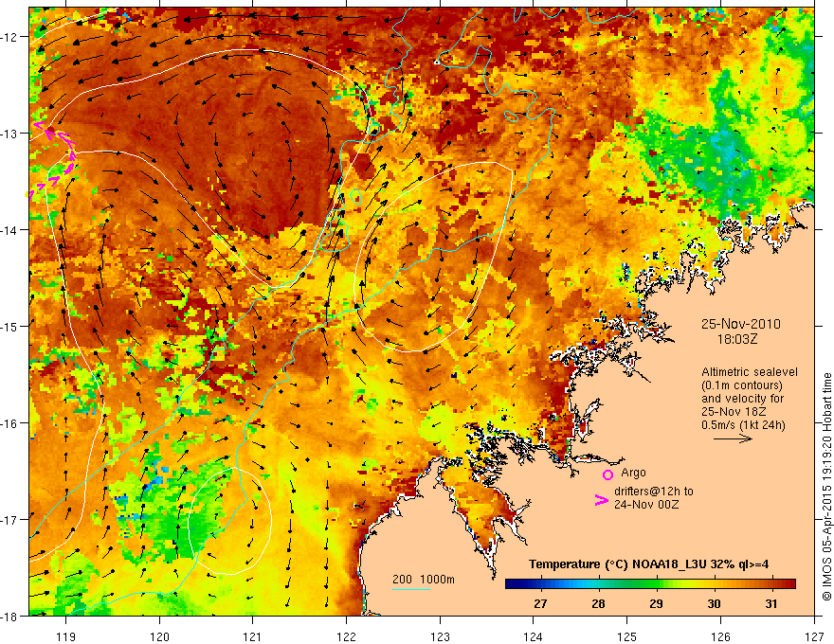Click the 28 label on temperature colorbar
The image size is (834, 644).
point(598,603)
